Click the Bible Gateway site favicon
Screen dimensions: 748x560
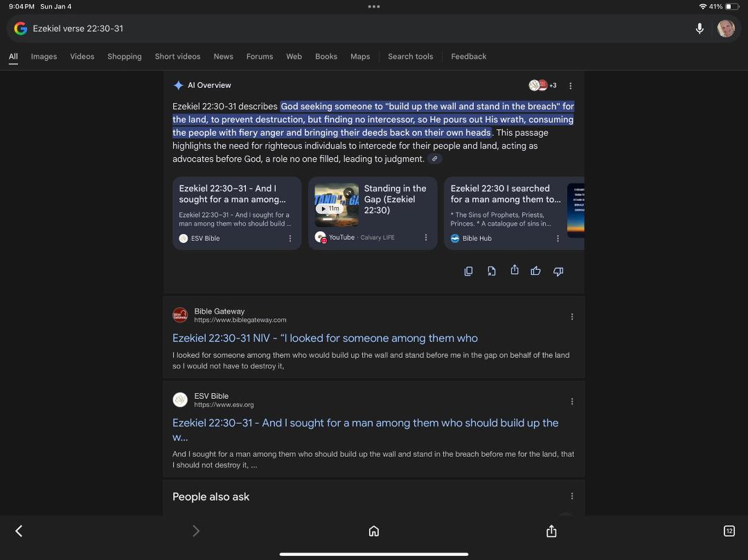[x=180, y=315]
